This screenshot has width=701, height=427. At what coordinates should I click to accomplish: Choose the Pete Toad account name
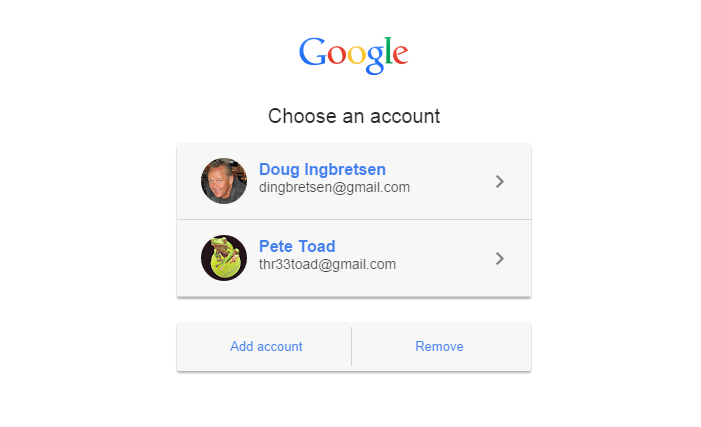(297, 246)
